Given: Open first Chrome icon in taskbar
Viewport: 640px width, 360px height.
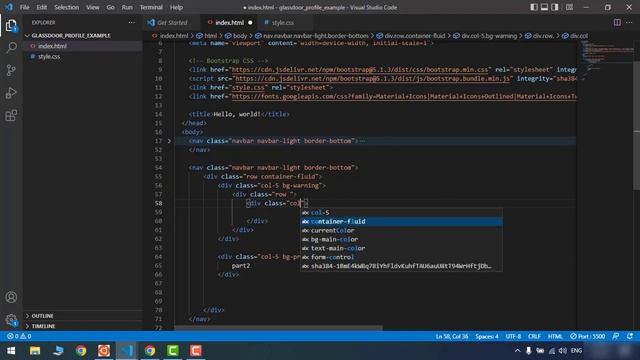Looking at the screenshot, I should (x=81, y=351).
